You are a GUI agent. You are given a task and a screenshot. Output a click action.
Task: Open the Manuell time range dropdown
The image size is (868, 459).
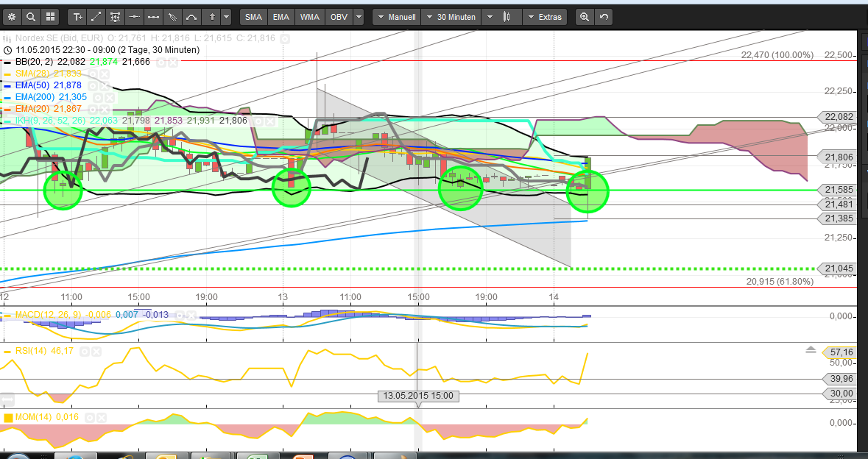(396, 17)
